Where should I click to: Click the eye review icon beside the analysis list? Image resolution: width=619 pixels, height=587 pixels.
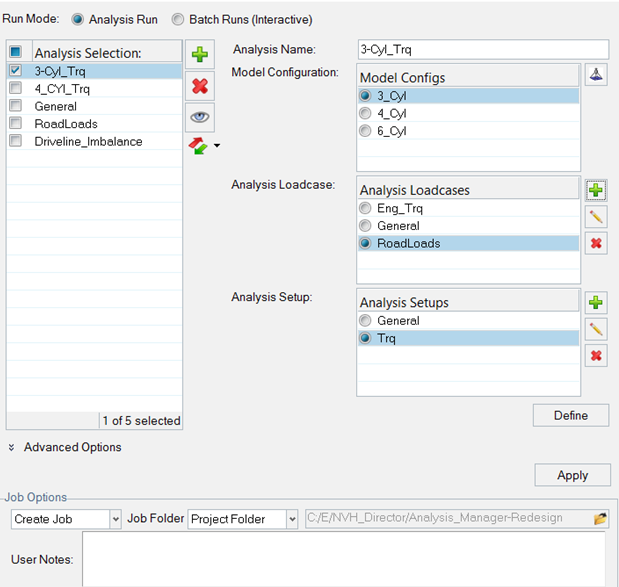pyautogui.click(x=200, y=116)
